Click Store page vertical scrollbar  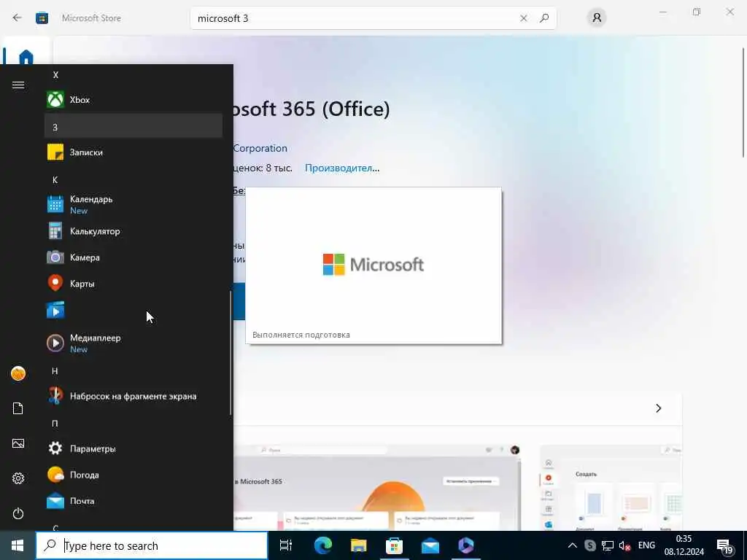tap(743, 102)
